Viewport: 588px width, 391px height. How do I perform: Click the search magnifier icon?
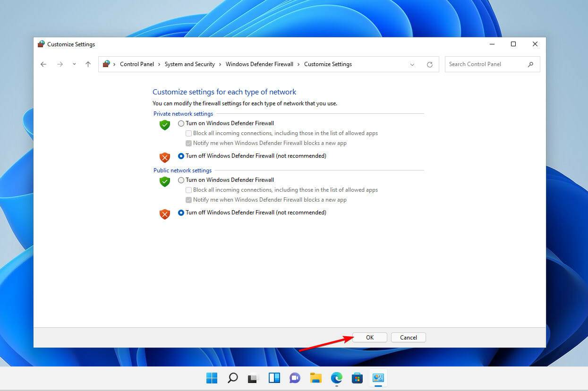point(531,64)
